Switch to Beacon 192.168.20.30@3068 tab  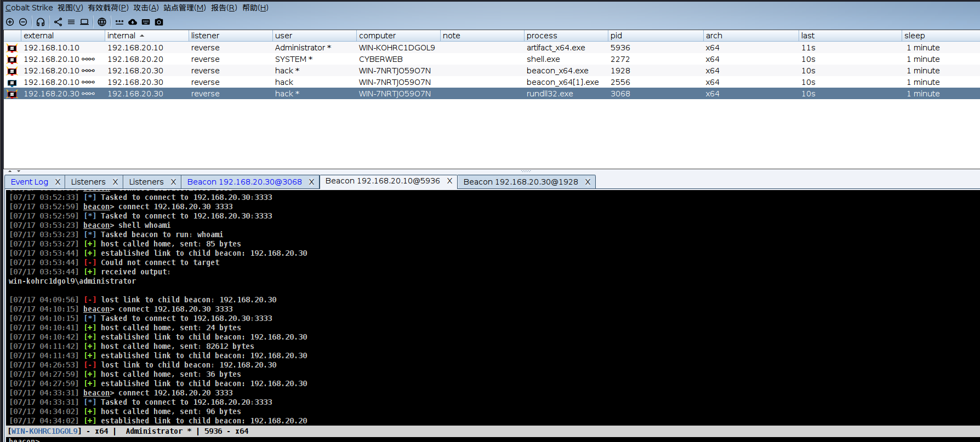244,182
